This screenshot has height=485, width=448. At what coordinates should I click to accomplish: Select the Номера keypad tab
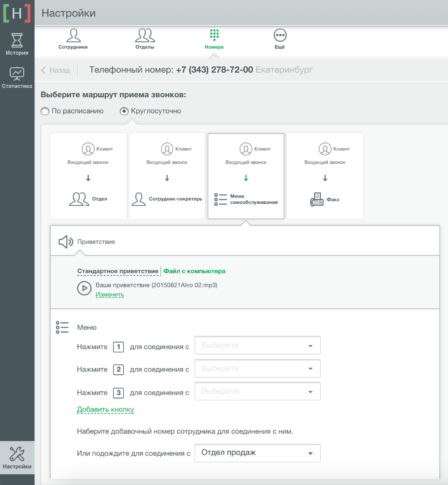[x=214, y=39]
